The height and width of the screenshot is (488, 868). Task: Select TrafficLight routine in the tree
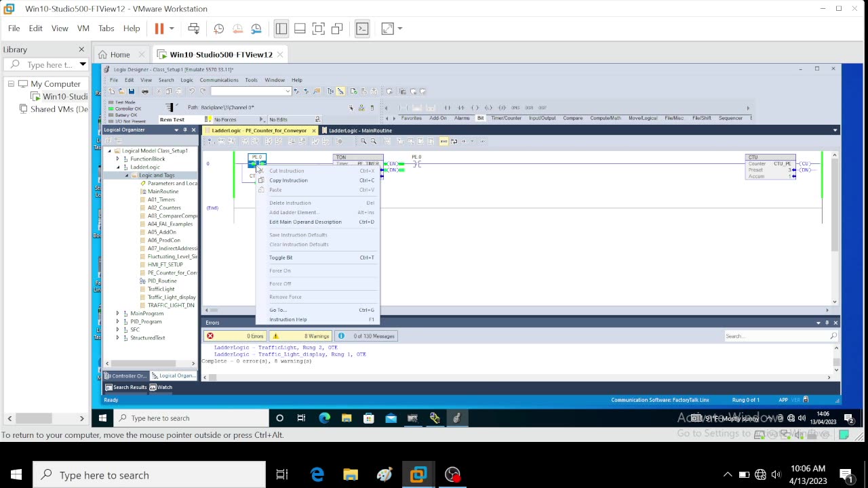pos(161,289)
